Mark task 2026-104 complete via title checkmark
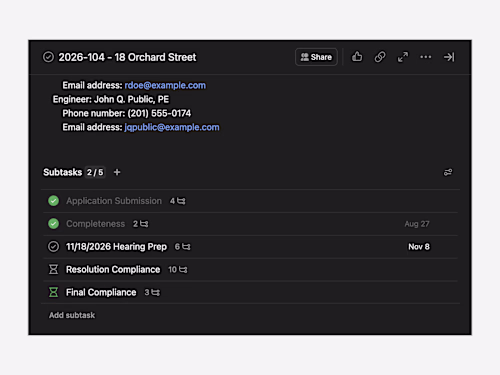Image resolution: width=500 pixels, height=375 pixels. coord(48,57)
